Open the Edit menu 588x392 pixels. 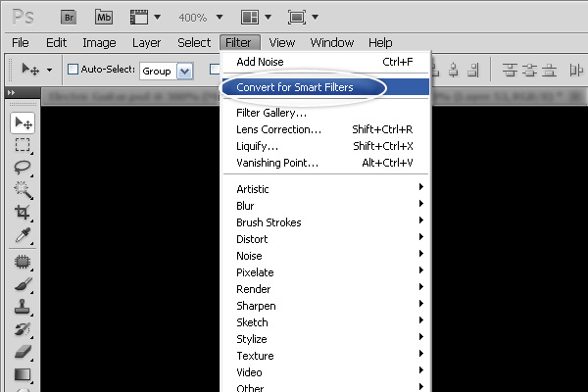tap(56, 43)
